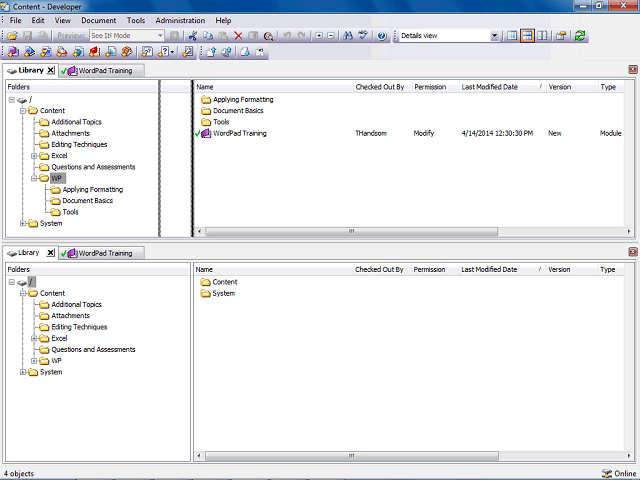Click the new question icon with question mark

coord(164,52)
